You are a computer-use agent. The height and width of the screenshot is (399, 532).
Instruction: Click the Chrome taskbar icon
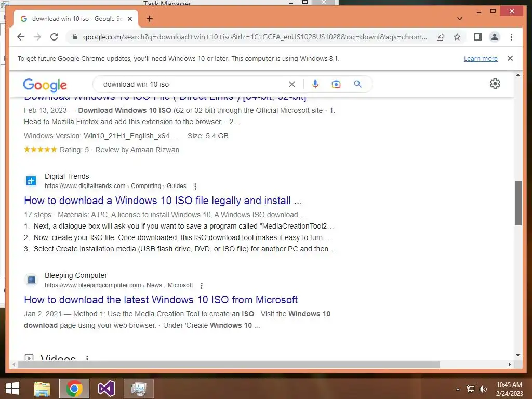(74, 389)
